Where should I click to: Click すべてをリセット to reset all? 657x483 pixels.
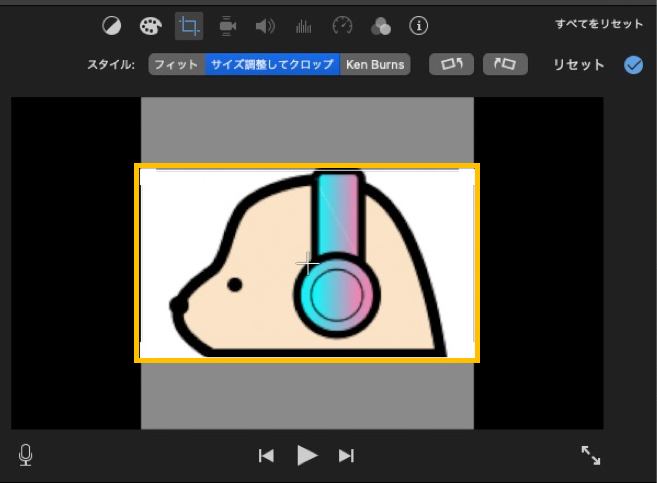tap(599, 24)
